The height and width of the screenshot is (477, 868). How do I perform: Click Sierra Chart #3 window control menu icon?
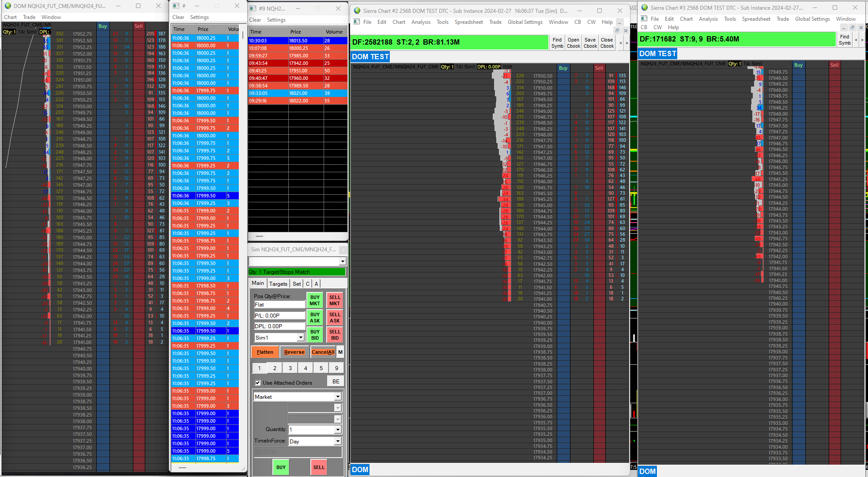pos(644,19)
